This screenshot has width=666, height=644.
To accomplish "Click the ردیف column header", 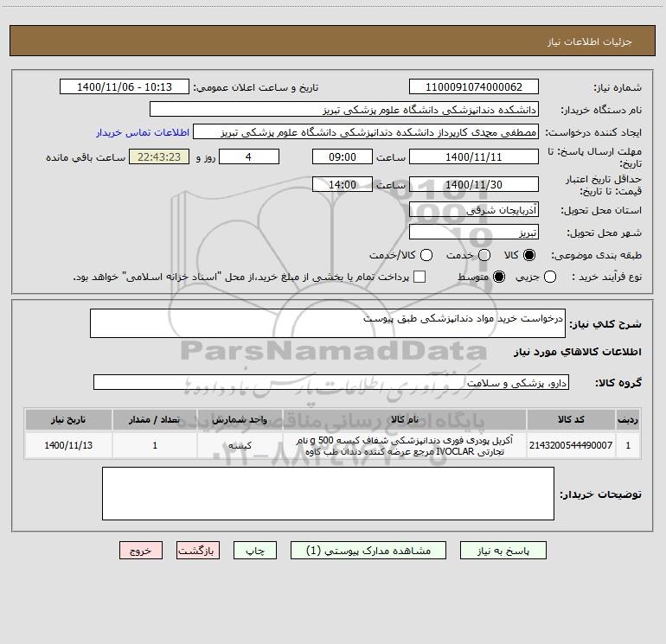I will 628,420.
